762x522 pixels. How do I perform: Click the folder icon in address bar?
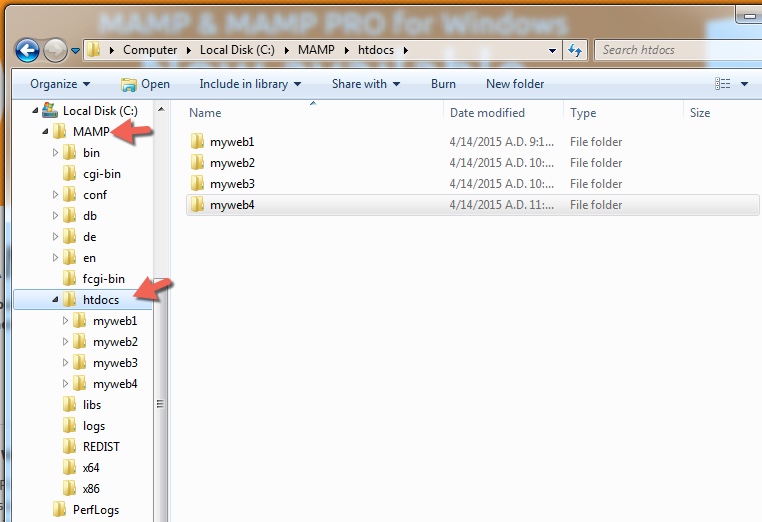(93, 50)
